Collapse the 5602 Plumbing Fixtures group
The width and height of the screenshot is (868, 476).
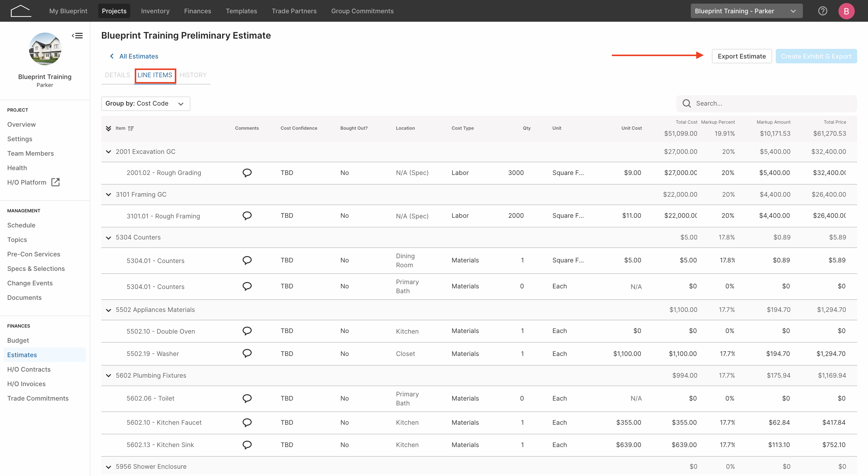pyautogui.click(x=108, y=376)
